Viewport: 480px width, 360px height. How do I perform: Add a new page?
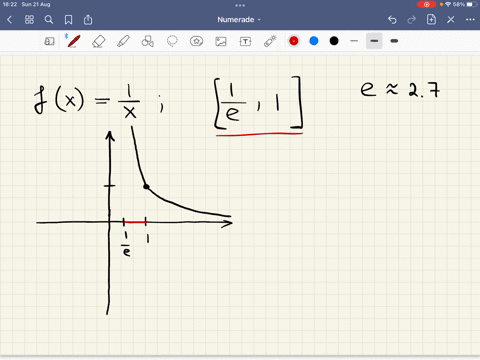pos(431,19)
